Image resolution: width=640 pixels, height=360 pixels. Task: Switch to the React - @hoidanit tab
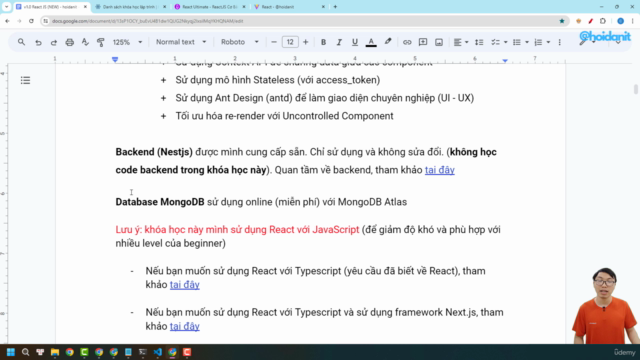(x=289, y=7)
